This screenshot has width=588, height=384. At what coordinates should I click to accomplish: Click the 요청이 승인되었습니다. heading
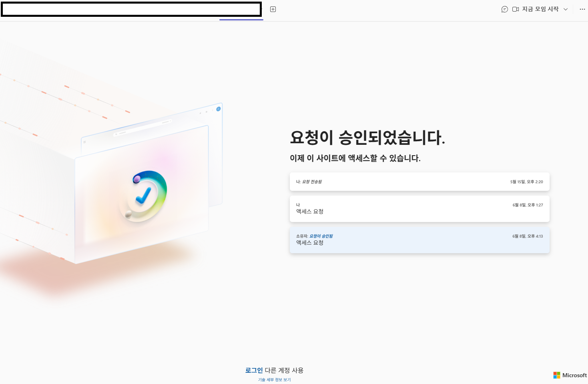click(x=367, y=137)
